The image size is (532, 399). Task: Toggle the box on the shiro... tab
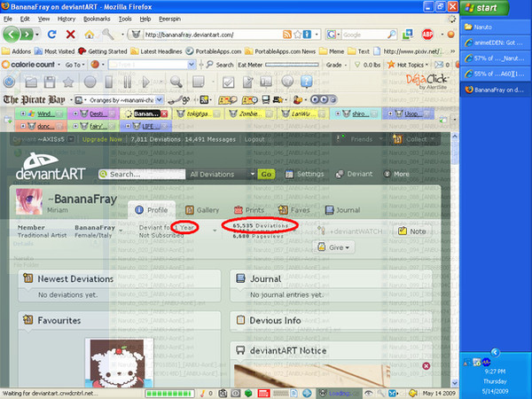point(338,113)
